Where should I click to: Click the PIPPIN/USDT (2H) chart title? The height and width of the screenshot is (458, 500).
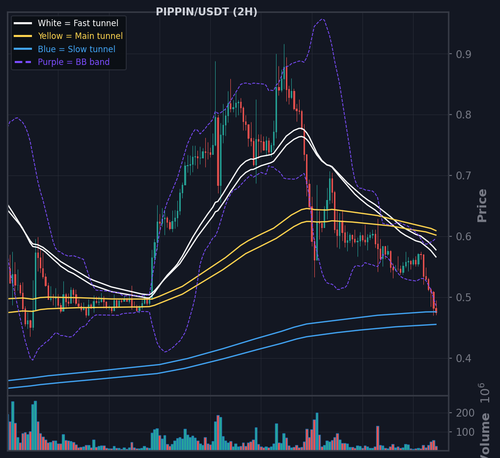click(206, 12)
